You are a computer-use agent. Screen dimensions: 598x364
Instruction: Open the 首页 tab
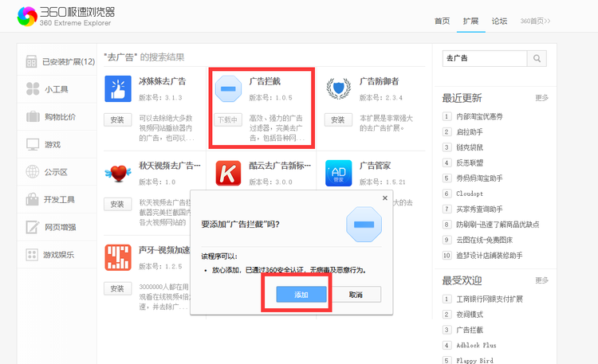pos(442,21)
